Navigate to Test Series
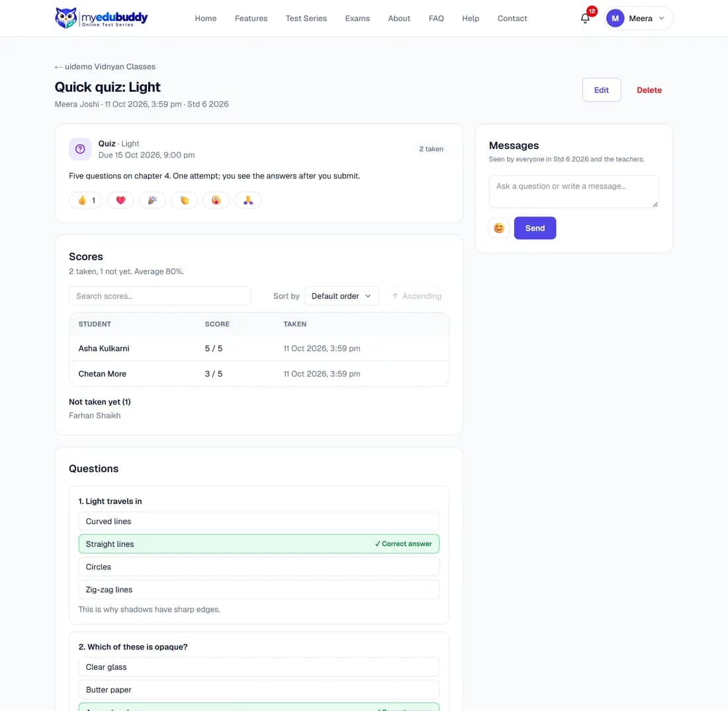Viewport: 728px width, 711px height. [x=306, y=18]
